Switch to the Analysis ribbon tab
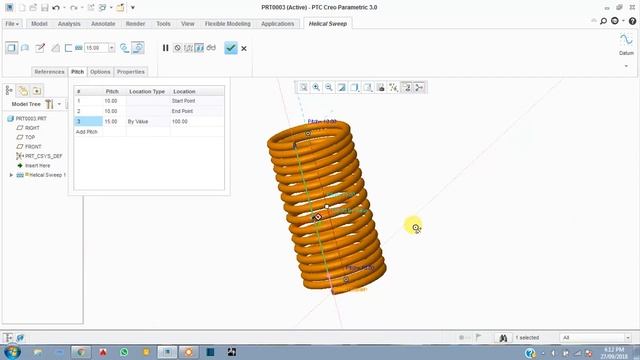 pyautogui.click(x=69, y=24)
